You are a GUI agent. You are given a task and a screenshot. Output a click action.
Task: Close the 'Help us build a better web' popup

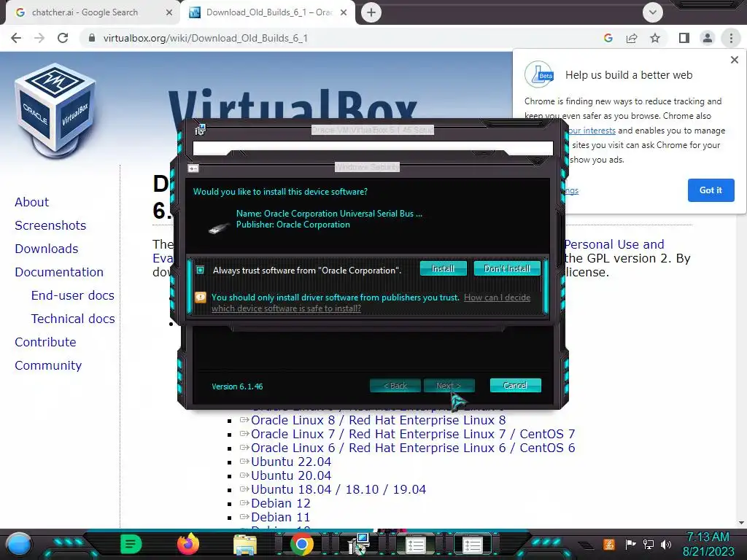[x=734, y=60]
